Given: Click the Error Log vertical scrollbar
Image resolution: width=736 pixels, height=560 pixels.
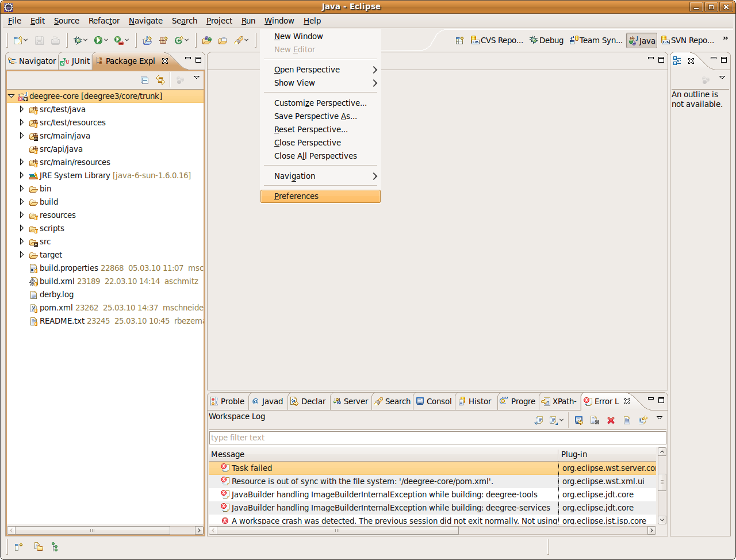Looking at the screenshot, I should point(662,486).
